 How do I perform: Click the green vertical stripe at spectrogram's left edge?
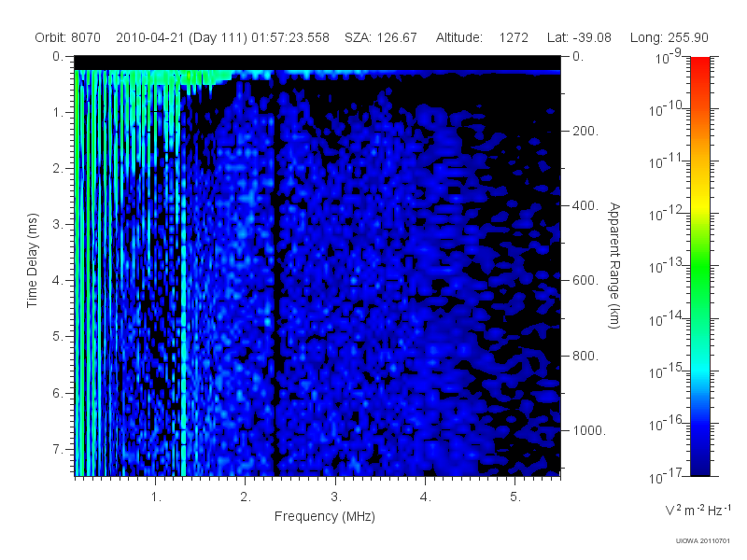[x=78, y=272]
